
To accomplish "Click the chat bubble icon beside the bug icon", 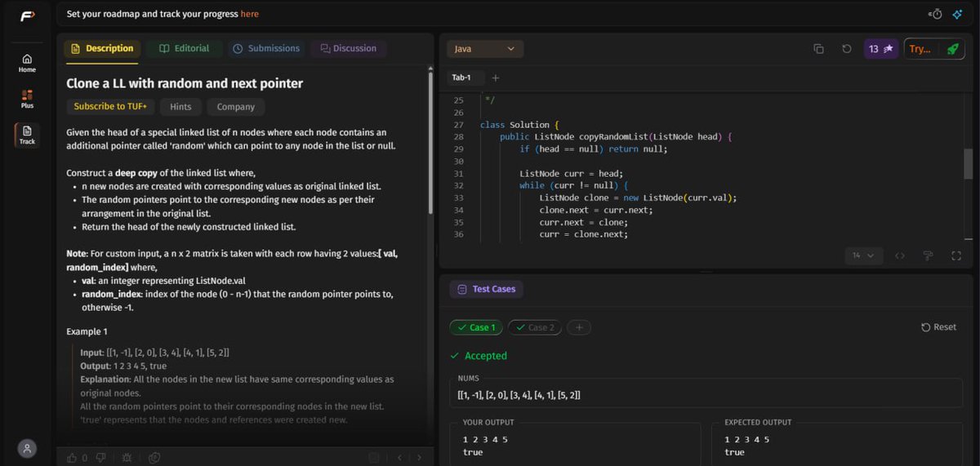I will 154,458.
